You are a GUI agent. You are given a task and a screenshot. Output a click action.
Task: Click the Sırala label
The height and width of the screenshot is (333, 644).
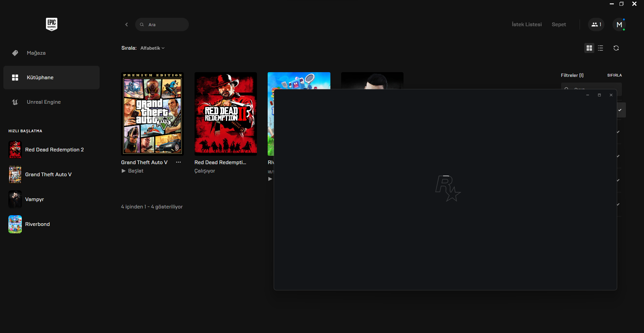click(129, 48)
